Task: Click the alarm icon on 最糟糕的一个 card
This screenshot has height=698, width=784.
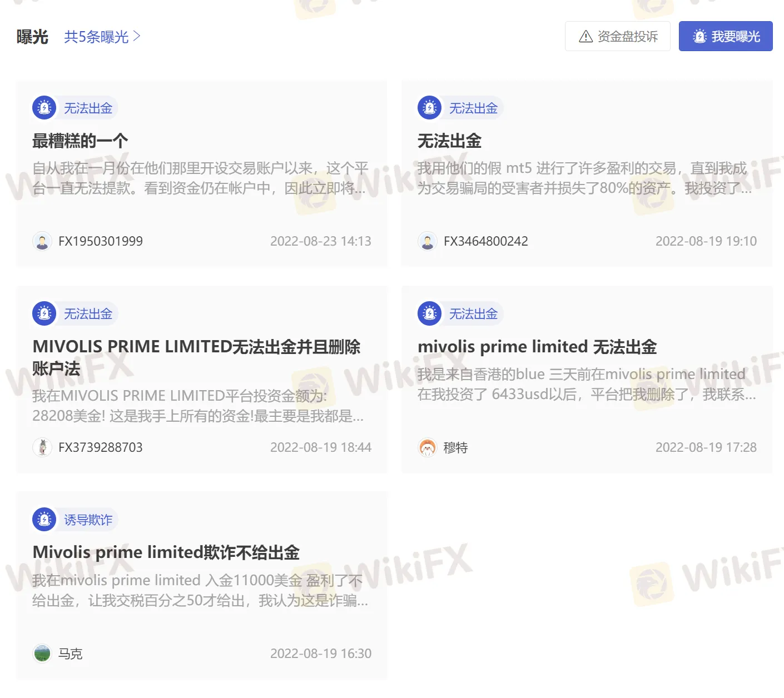Action: [x=44, y=108]
